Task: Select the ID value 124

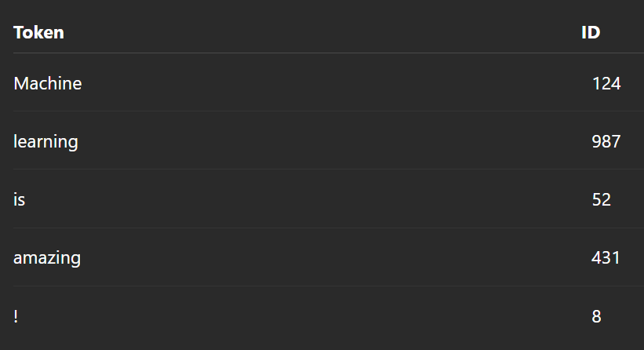Action: click(x=606, y=83)
